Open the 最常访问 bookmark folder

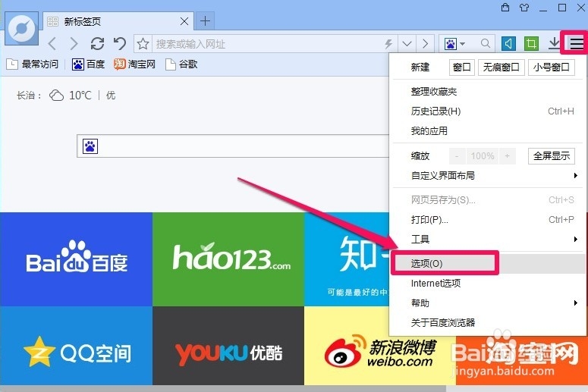tap(33, 64)
